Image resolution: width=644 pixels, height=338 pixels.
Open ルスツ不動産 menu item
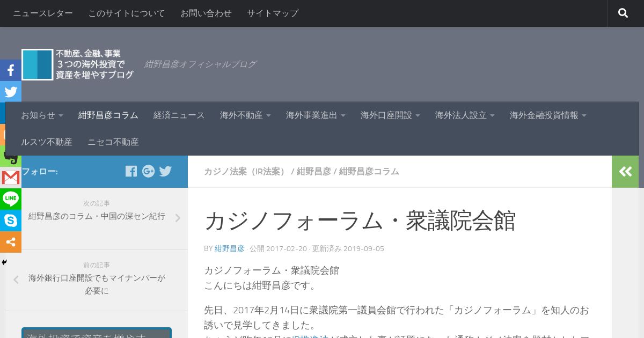(47, 142)
